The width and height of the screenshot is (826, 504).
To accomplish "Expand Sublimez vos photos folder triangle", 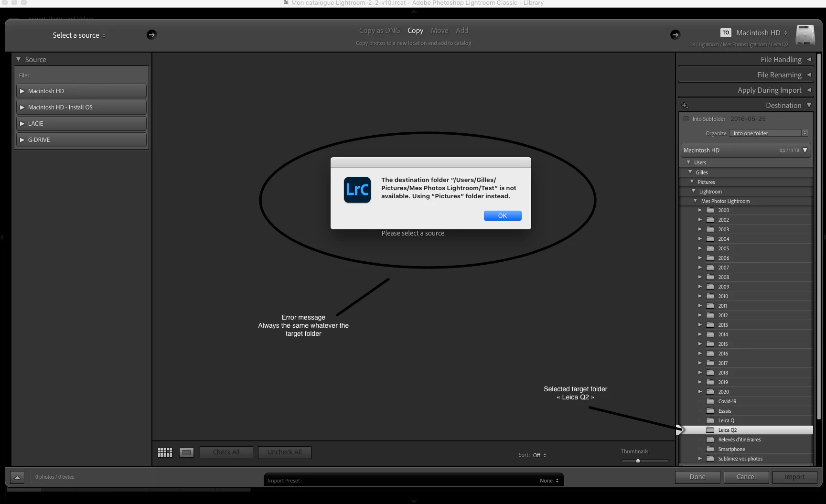I will click(x=700, y=459).
